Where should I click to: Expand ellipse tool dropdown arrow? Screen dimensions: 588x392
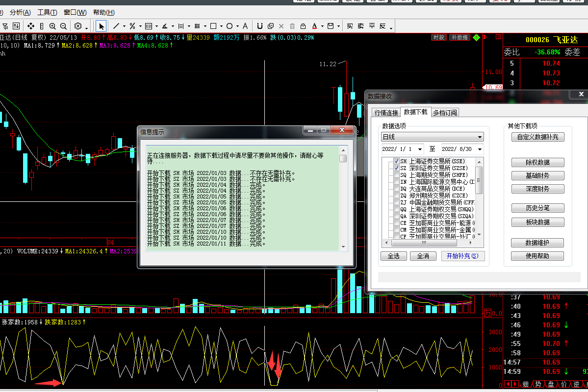point(237,26)
